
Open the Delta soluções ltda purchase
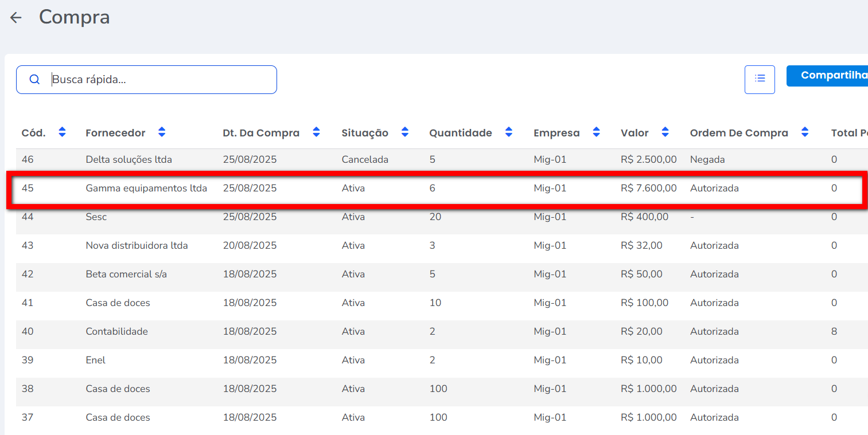(x=129, y=159)
